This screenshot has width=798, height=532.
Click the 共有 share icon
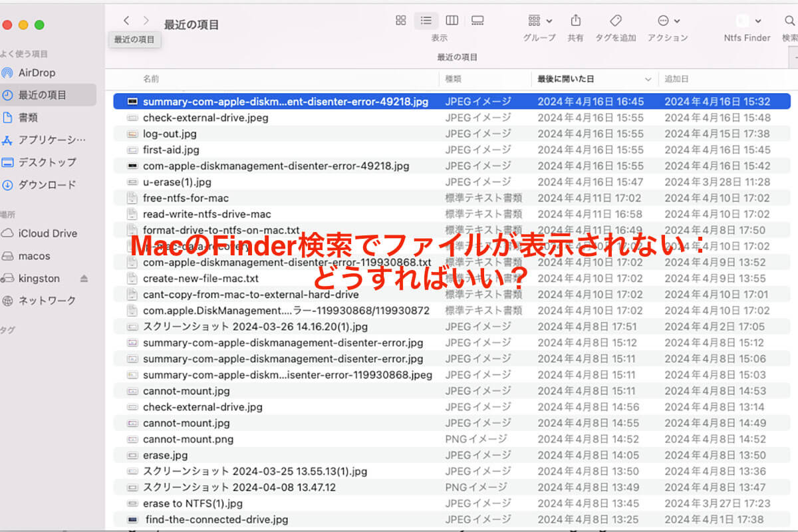point(576,21)
